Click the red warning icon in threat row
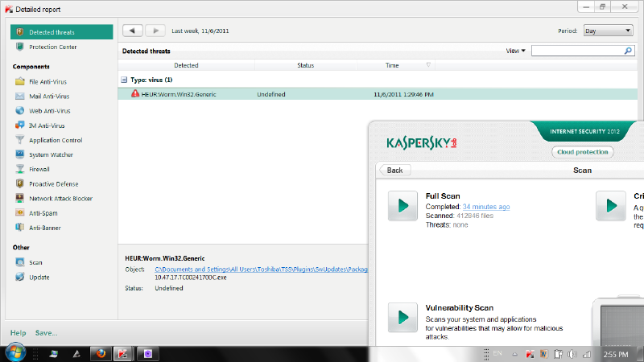The height and width of the screenshot is (362, 644). click(x=135, y=93)
